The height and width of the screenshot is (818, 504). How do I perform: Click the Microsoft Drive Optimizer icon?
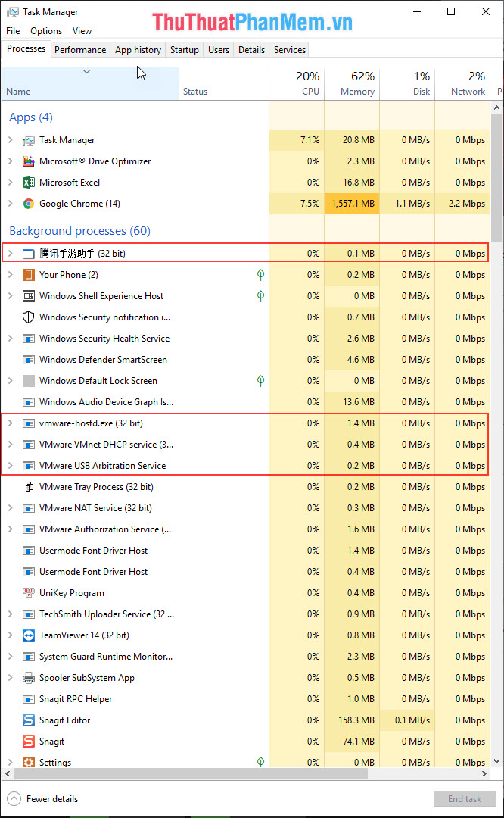coord(28,161)
